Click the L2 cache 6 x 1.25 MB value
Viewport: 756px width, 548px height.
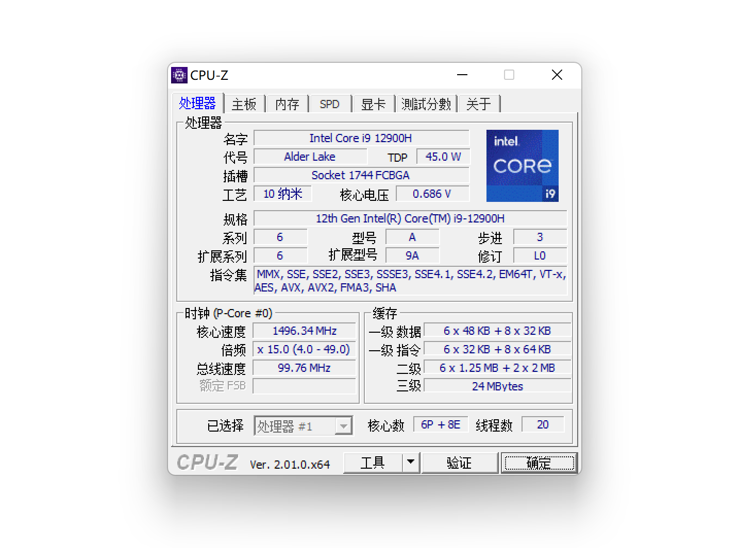tap(497, 368)
